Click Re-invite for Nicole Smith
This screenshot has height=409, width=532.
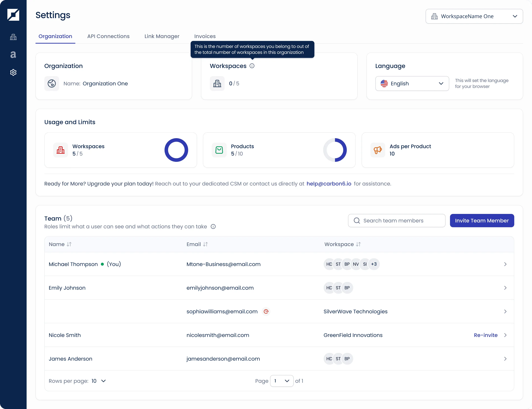pos(485,335)
